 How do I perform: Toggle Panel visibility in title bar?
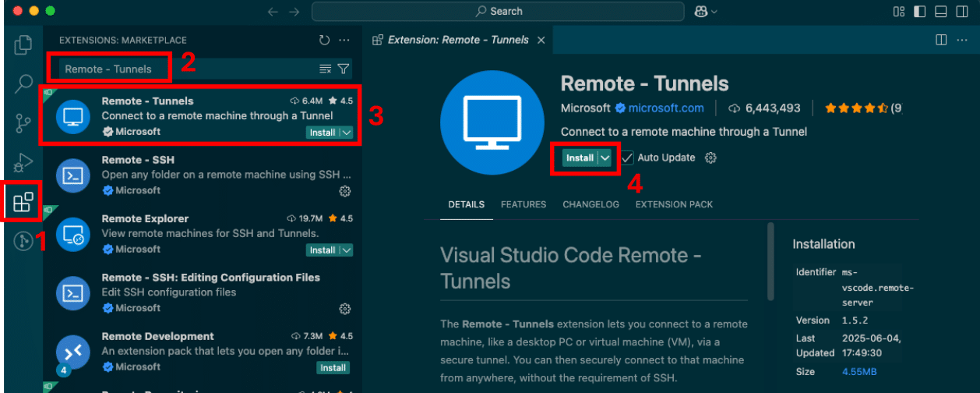pos(941,12)
